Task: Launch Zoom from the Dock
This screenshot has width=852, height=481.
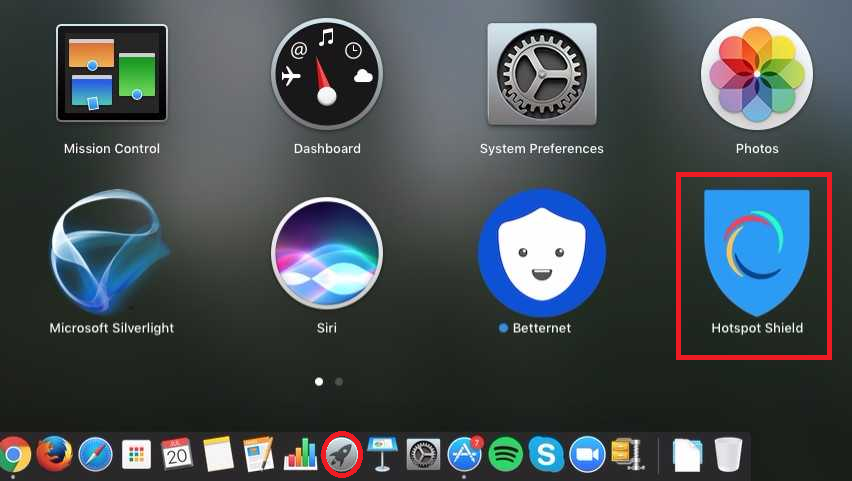Action: pos(587,454)
